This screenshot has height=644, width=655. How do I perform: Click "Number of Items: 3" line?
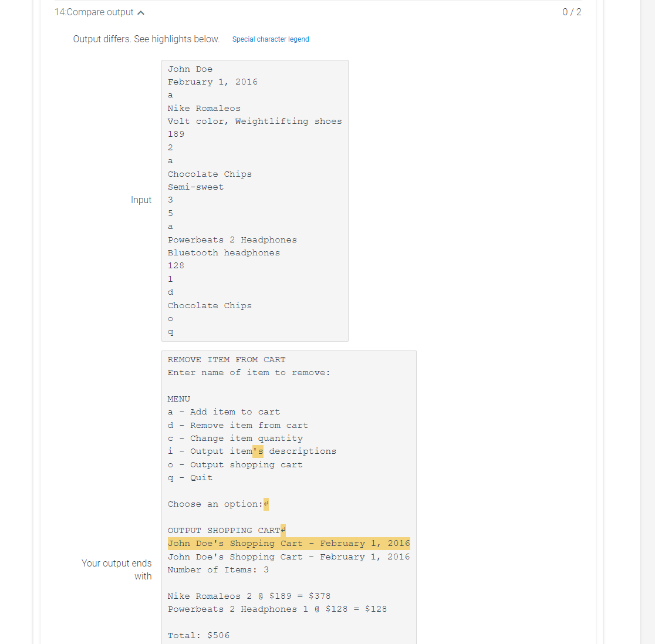click(218, 570)
